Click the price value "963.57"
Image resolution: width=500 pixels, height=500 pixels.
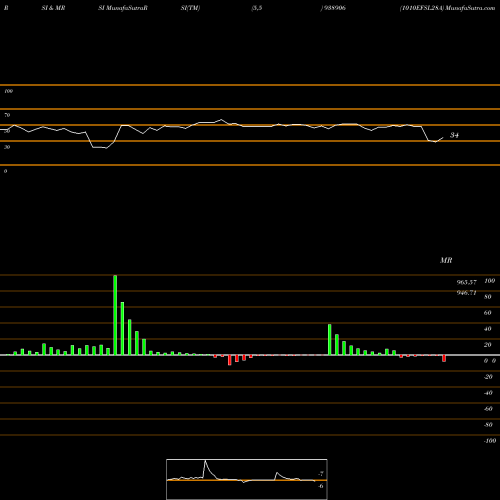[466, 282]
